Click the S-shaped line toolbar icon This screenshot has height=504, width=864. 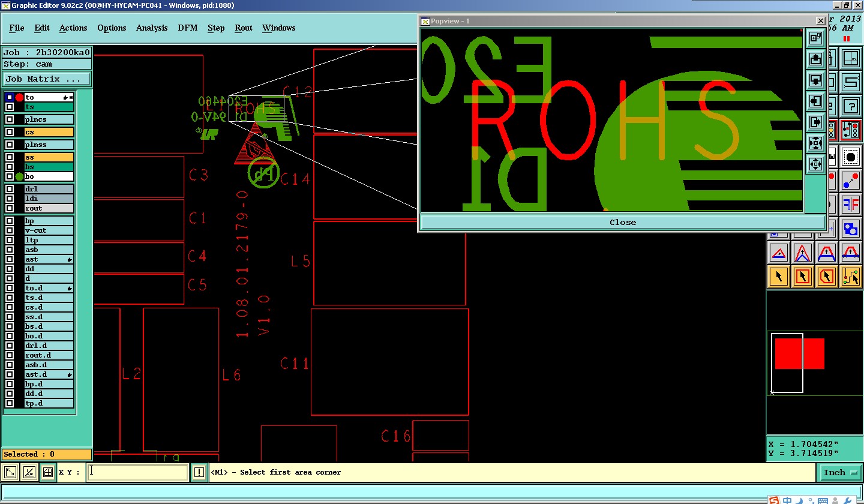pos(851,82)
